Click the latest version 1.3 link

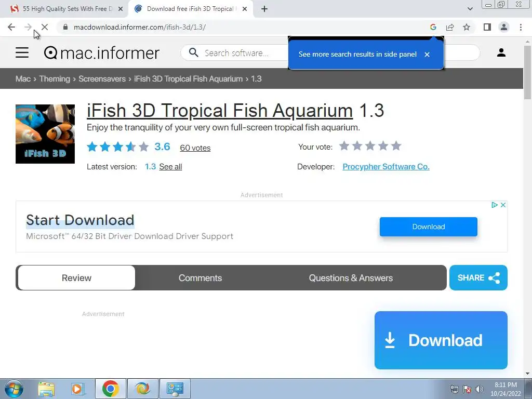click(x=150, y=167)
